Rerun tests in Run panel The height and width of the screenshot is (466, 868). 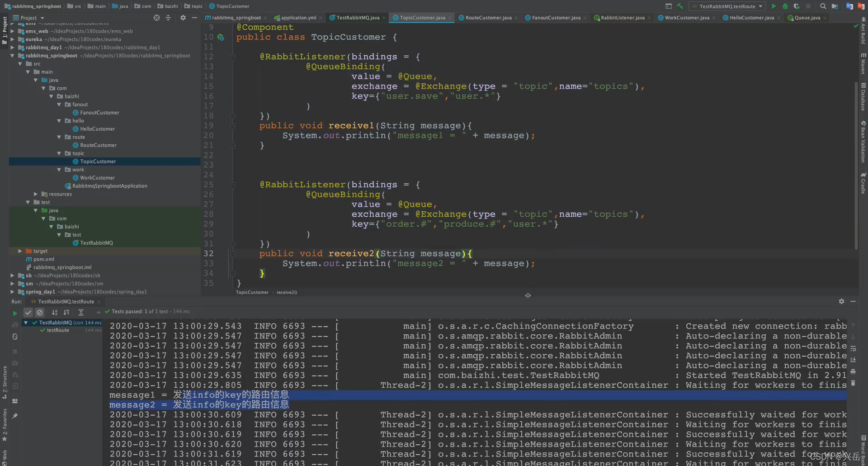(x=15, y=313)
